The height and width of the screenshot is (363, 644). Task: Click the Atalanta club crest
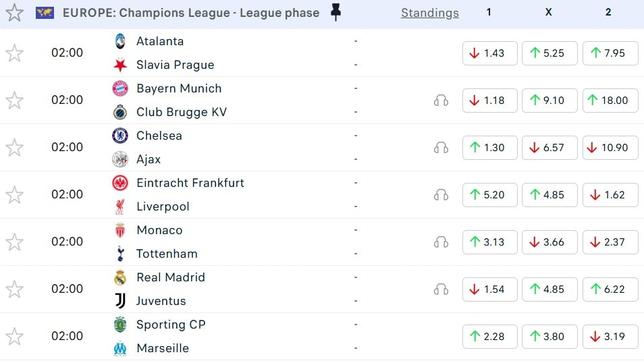click(120, 41)
